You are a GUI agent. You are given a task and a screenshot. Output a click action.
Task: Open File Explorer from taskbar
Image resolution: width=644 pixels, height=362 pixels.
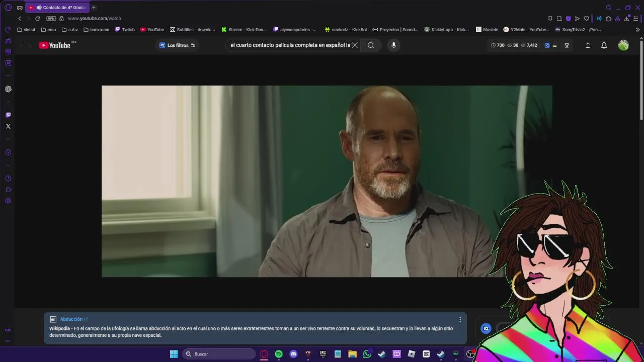(352, 354)
